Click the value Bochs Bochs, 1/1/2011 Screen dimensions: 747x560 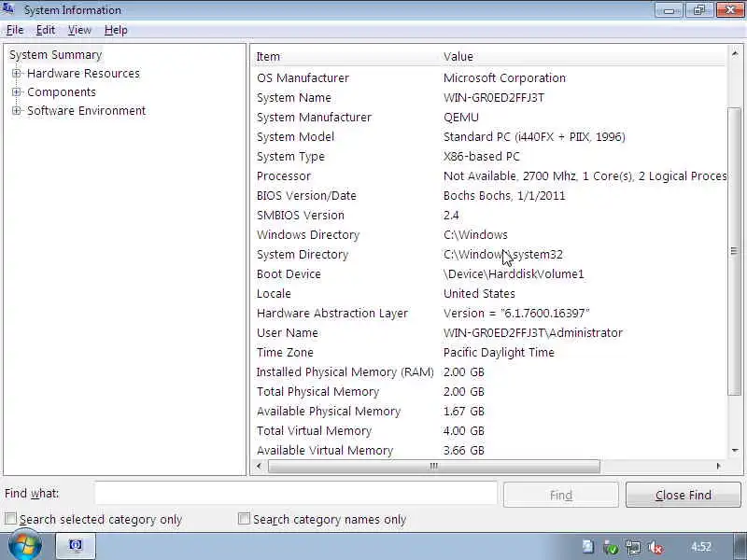click(x=504, y=196)
